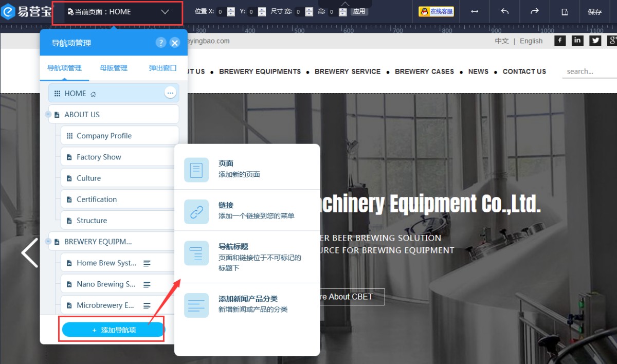Open NEWS site menu
This screenshot has width=617, height=364.
(478, 71)
